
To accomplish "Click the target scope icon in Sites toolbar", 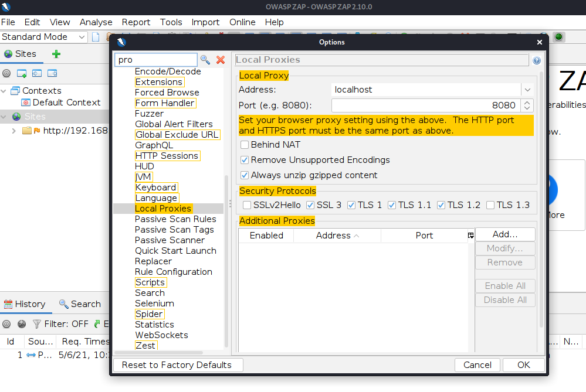I will tap(6, 73).
